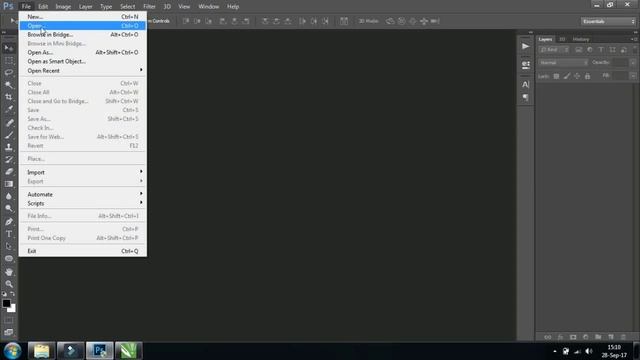
Task: Choose Exit from File menu
Action: click(x=82, y=251)
